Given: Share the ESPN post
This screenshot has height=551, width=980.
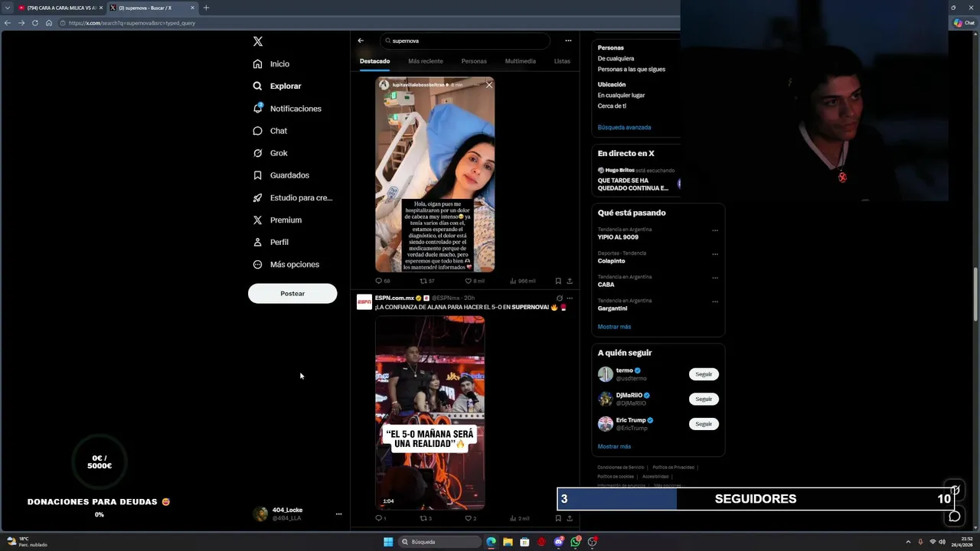Looking at the screenshot, I should [x=570, y=518].
